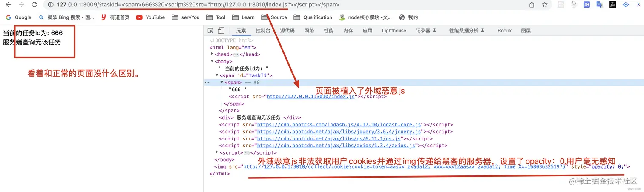Select the div 服务端查询无该任务 element row
Image resolution: width=644 pixels, height=192 pixels.
pyautogui.click(x=260, y=117)
